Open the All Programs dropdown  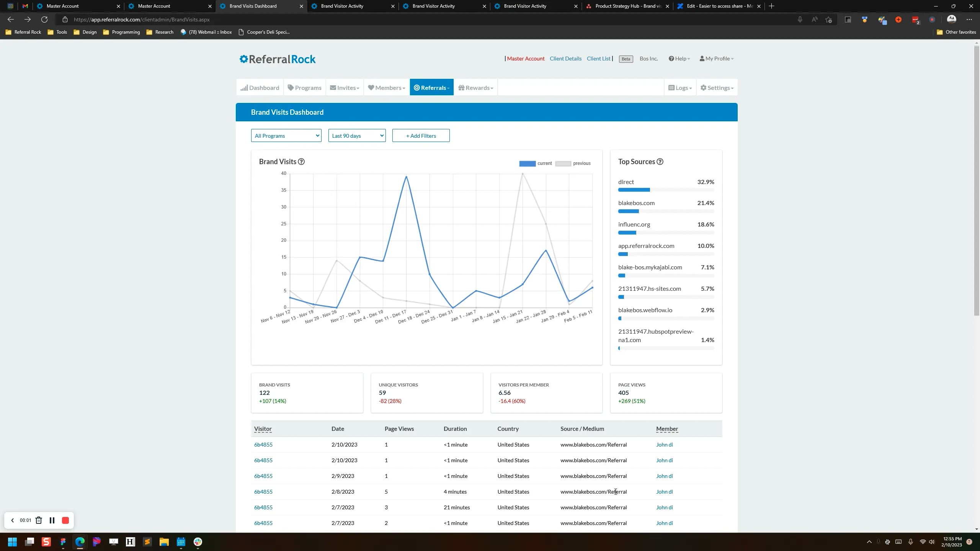pos(286,135)
